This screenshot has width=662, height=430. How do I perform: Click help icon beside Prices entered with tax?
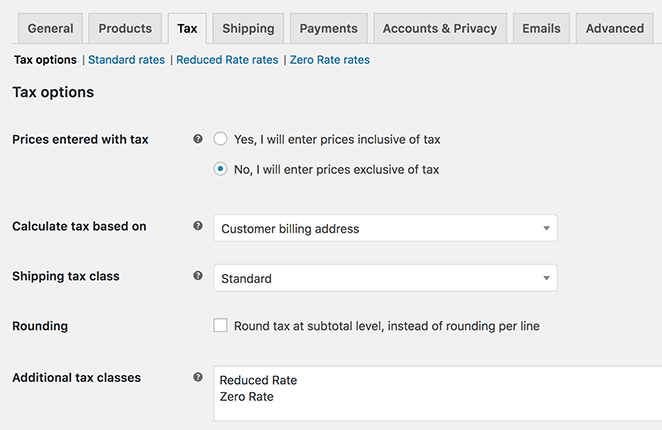pyautogui.click(x=198, y=140)
